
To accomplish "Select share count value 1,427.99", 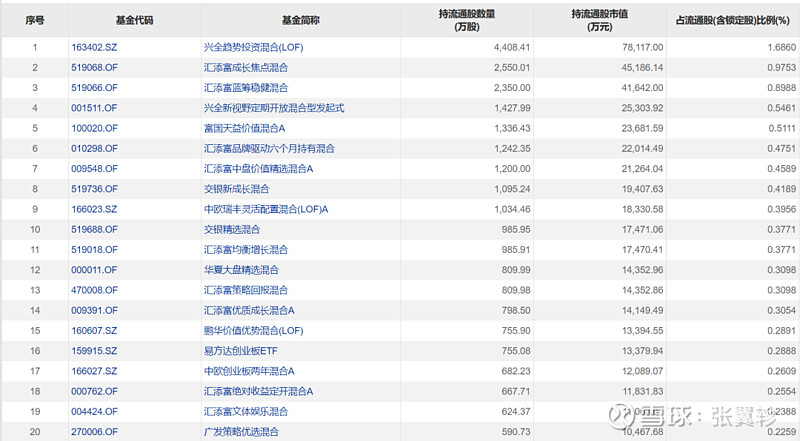I will pos(512,108).
